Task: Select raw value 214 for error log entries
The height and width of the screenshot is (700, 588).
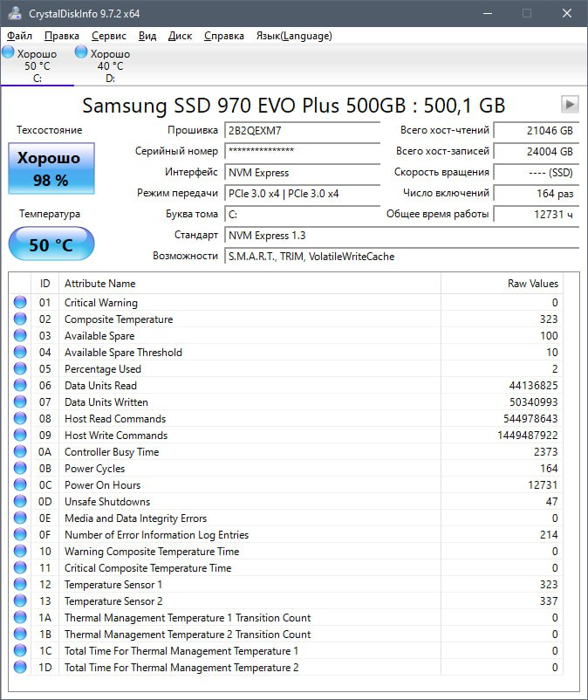Action: (548, 534)
